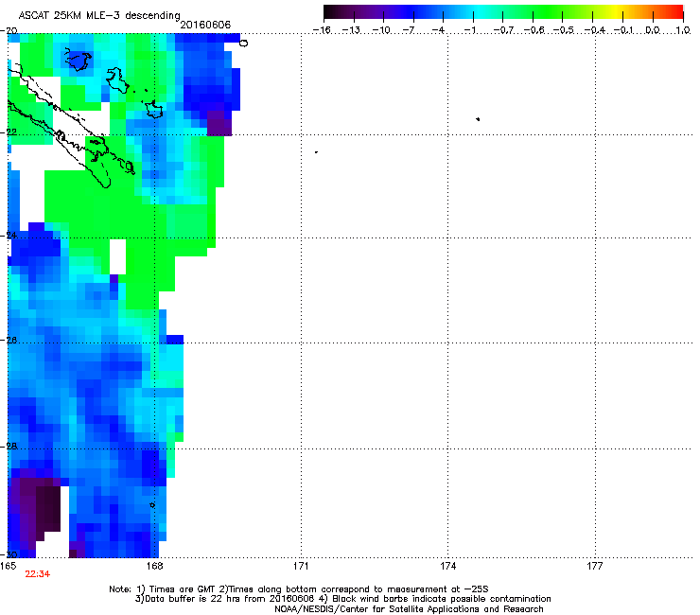The height and width of the screenshot is (615, 700).
Task: Click the -0.4 label on color scale
Action: tap(594, 30)
